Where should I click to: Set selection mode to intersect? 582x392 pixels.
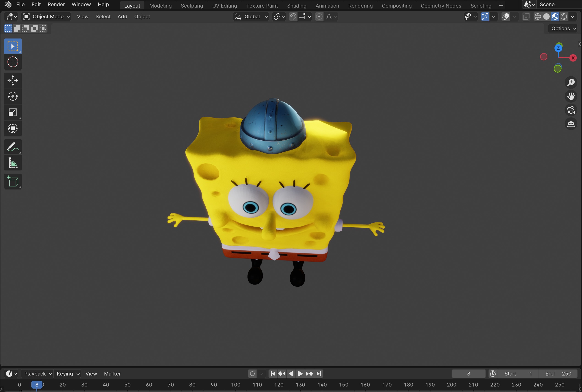43,28
